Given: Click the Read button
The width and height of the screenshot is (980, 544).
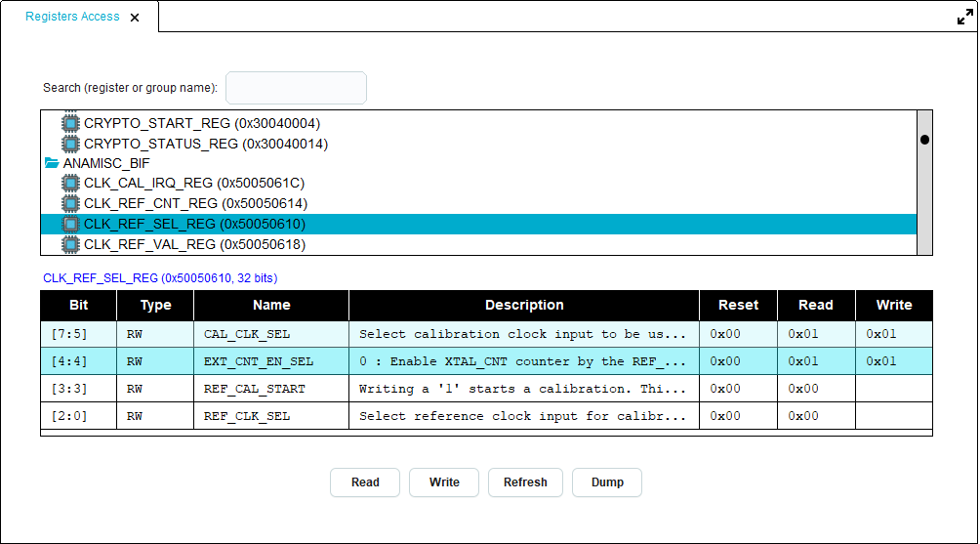Looking at the screenshot, I should click(365, 482).
